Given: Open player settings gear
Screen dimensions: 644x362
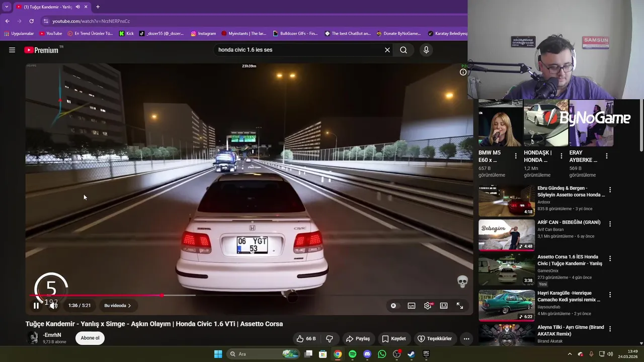Looking at the screenshot, I should [x=428, y=305].
